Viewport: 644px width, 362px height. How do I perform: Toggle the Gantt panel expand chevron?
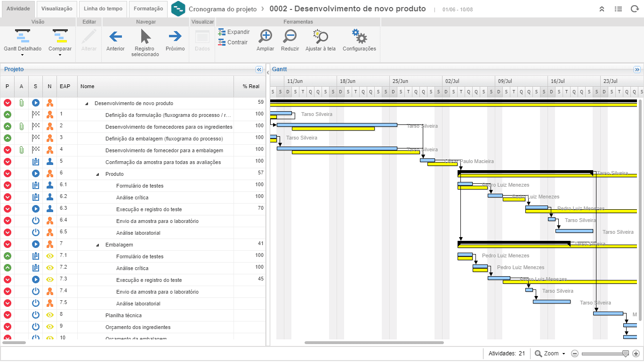(637, 69)
